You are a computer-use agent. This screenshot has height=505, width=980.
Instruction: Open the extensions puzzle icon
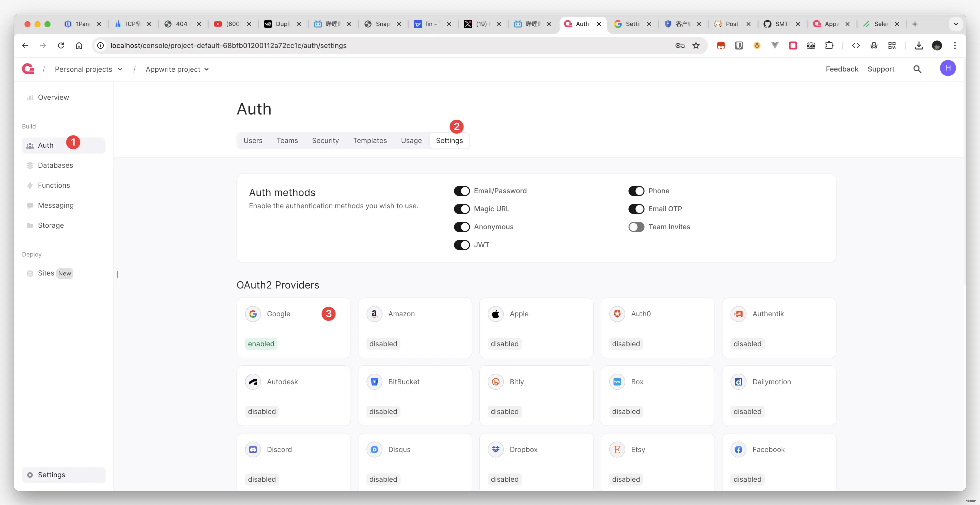(829, 46)
